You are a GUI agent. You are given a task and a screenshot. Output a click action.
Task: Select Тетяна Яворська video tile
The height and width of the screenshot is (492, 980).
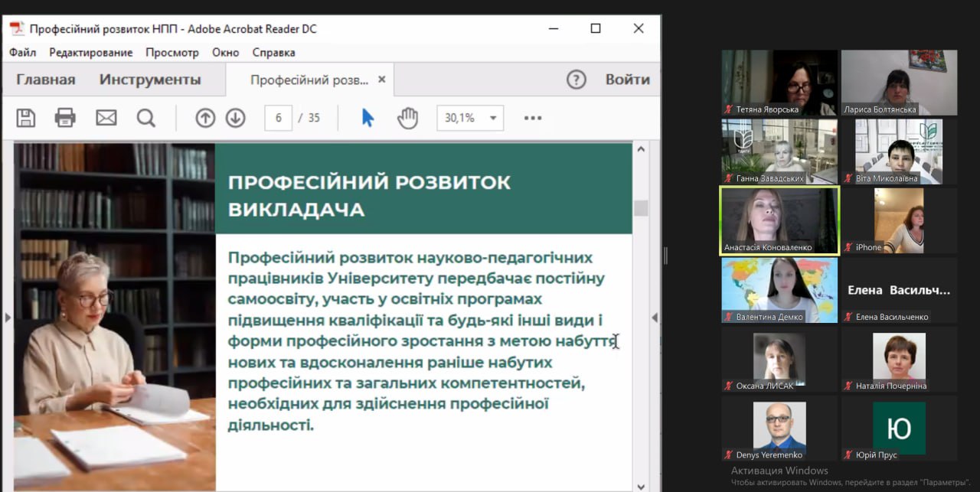(x=779, y=83)
